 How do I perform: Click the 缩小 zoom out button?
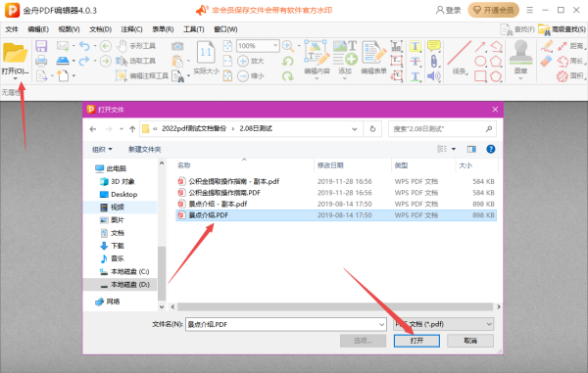click(251, 75)
